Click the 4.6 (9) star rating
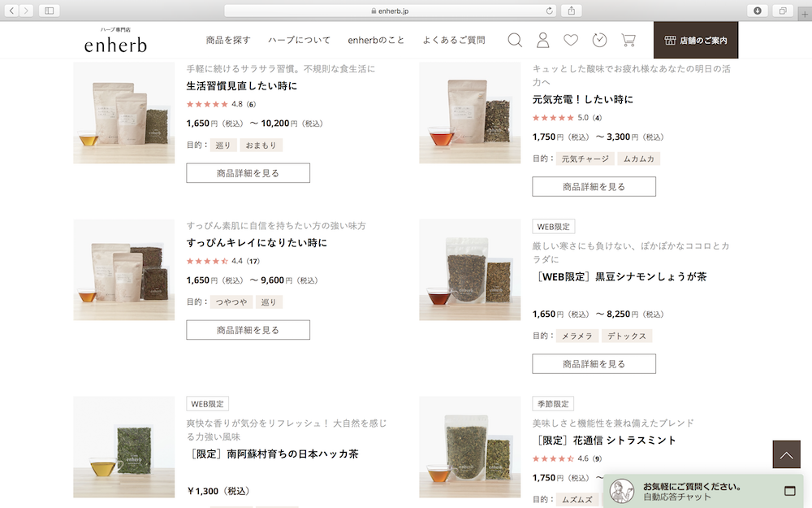Image resolution: width=812 pixels, height=508 pixels. 567,458
